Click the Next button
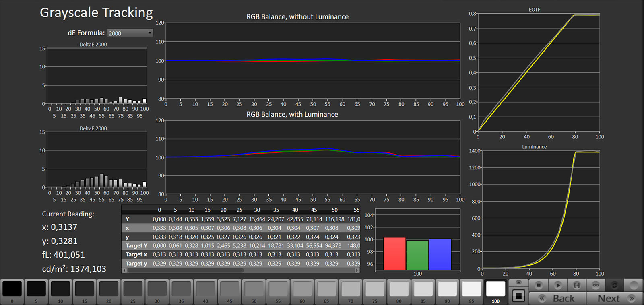 [x=615, y=298]
